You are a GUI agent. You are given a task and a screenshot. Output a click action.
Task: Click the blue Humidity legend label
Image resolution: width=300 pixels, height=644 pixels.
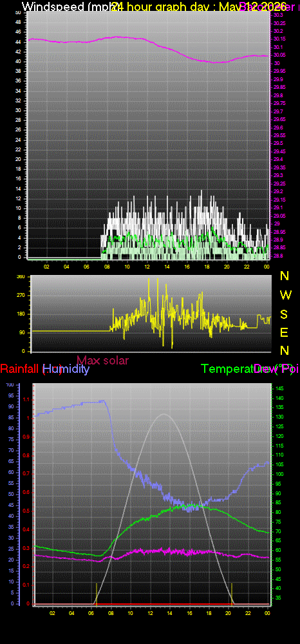click(x=66, y=369)
